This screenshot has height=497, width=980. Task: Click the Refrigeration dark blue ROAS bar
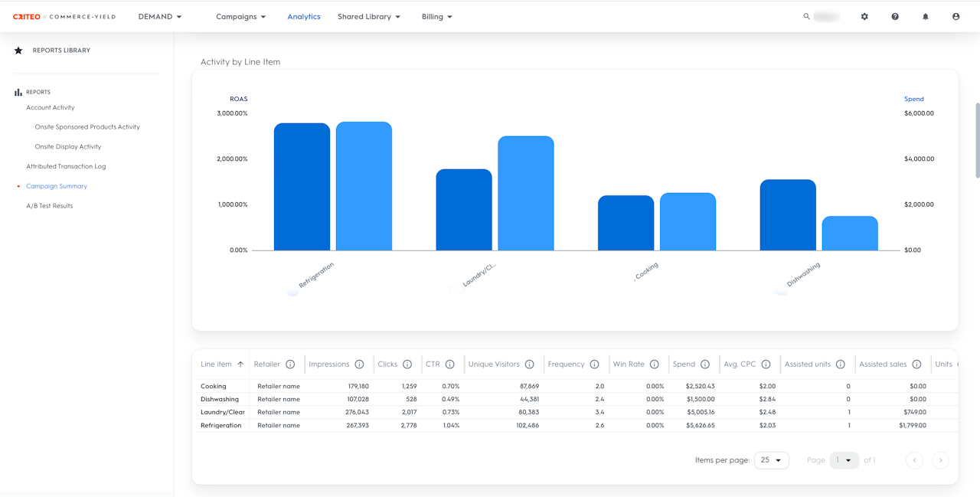tap(302, 188)
